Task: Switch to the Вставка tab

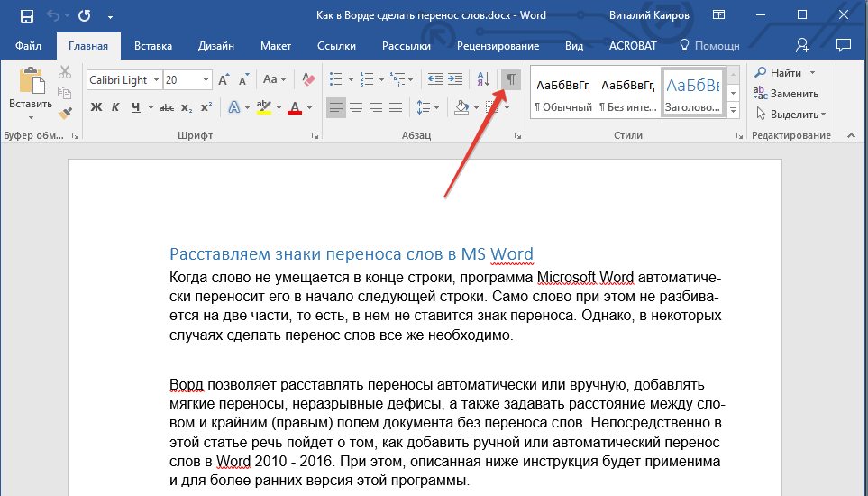Action: point(153,46)
